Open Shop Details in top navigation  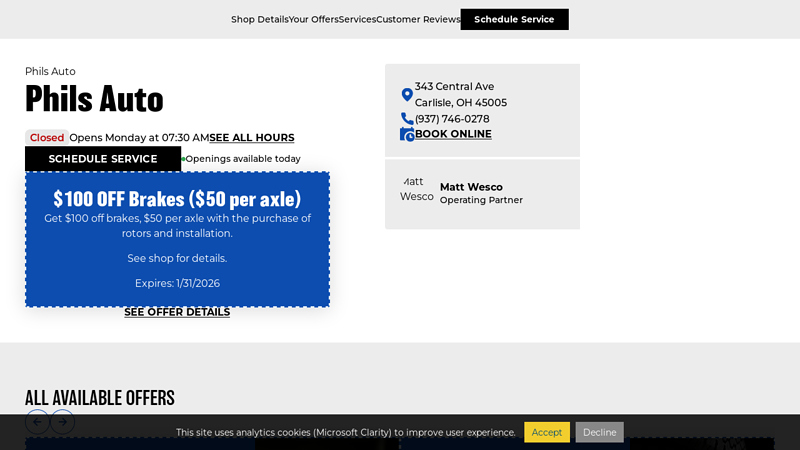coord(259,19)
